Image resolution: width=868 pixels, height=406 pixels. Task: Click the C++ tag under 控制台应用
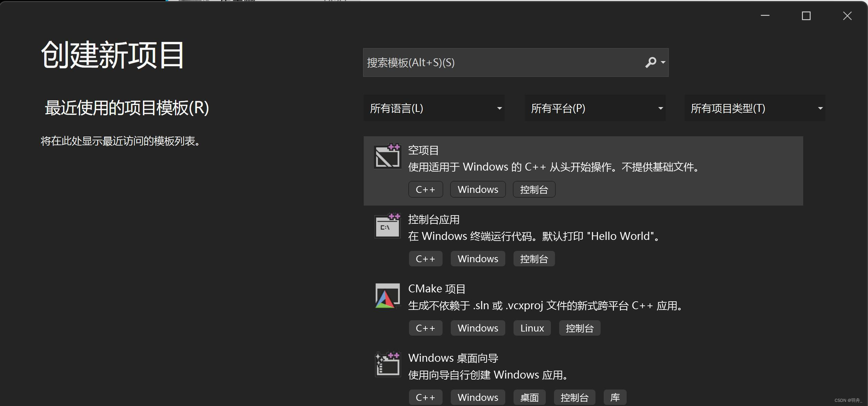coord(425,259)
